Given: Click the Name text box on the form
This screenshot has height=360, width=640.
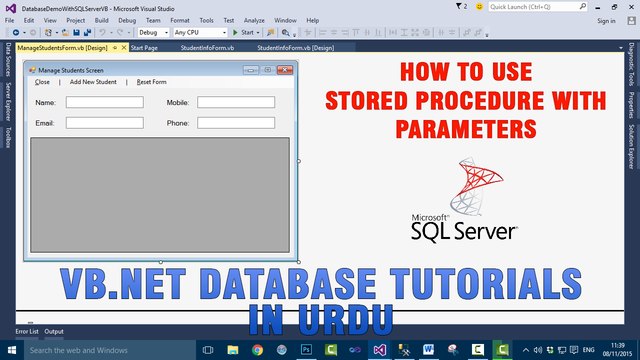Looking at the screenshot, I should tap(105, 102).
